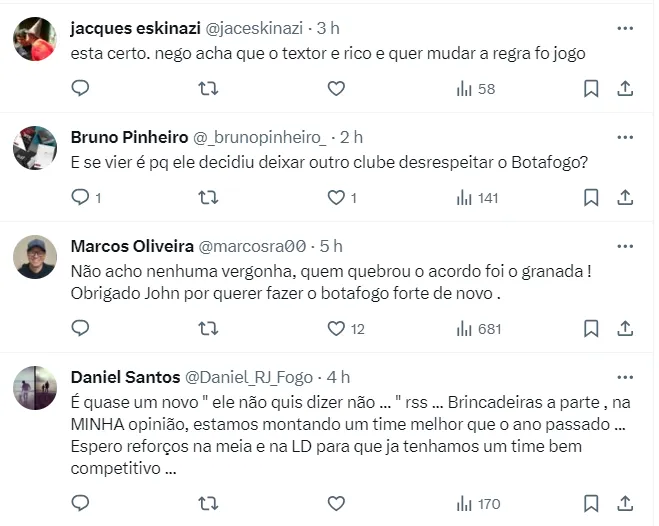Retweet jacques eskinazi's post

[208, 89]
